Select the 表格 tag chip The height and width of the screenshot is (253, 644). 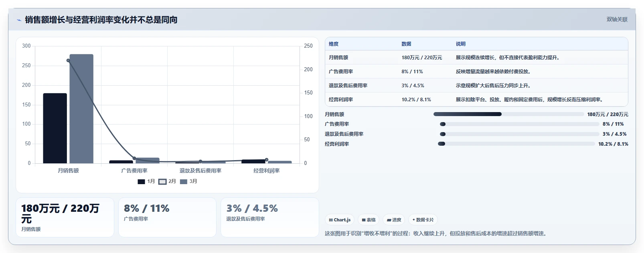[369, 220]
